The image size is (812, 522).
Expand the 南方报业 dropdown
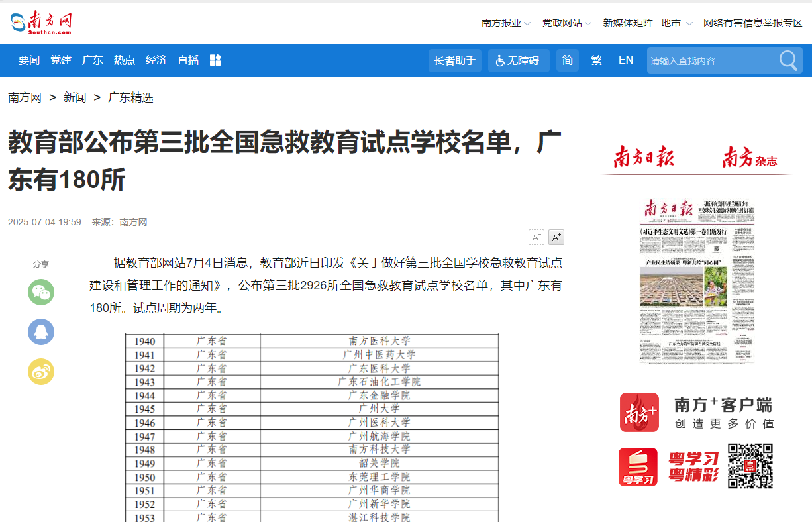pos(506,23)
